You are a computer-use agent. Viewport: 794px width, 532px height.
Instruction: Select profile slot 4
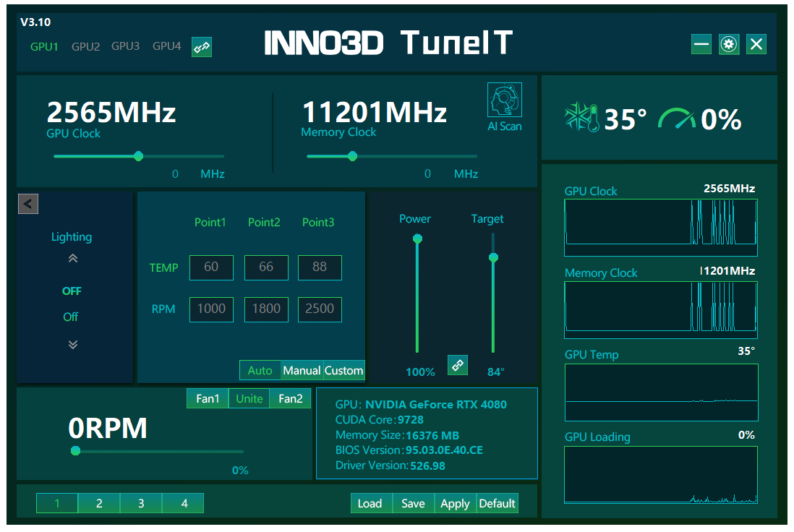click(183, 504)
